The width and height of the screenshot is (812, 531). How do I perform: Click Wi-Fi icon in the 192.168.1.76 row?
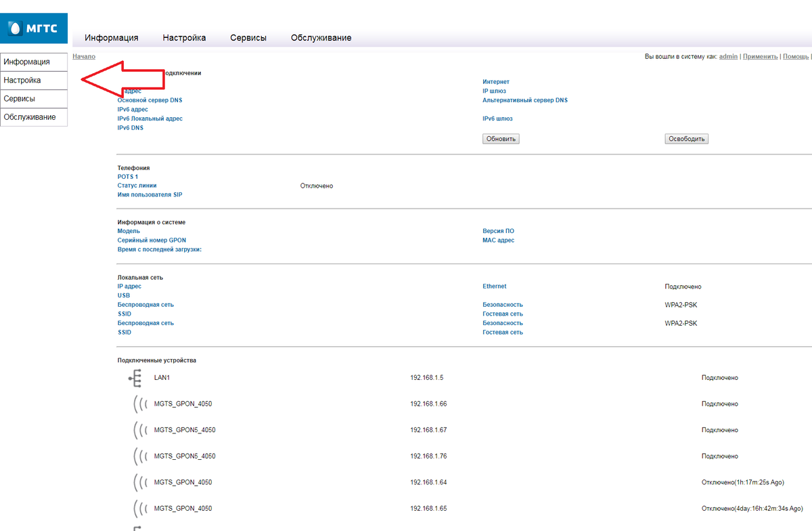pos(140,456)
